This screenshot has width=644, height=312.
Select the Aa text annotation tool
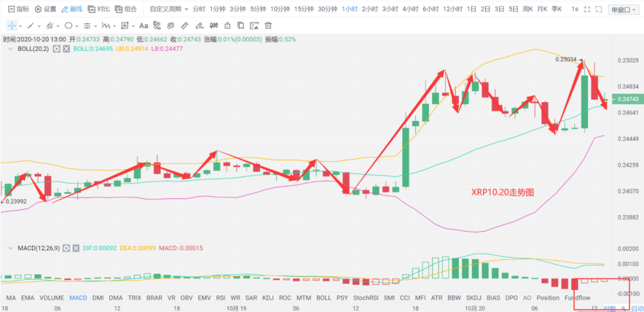point(144,26)
